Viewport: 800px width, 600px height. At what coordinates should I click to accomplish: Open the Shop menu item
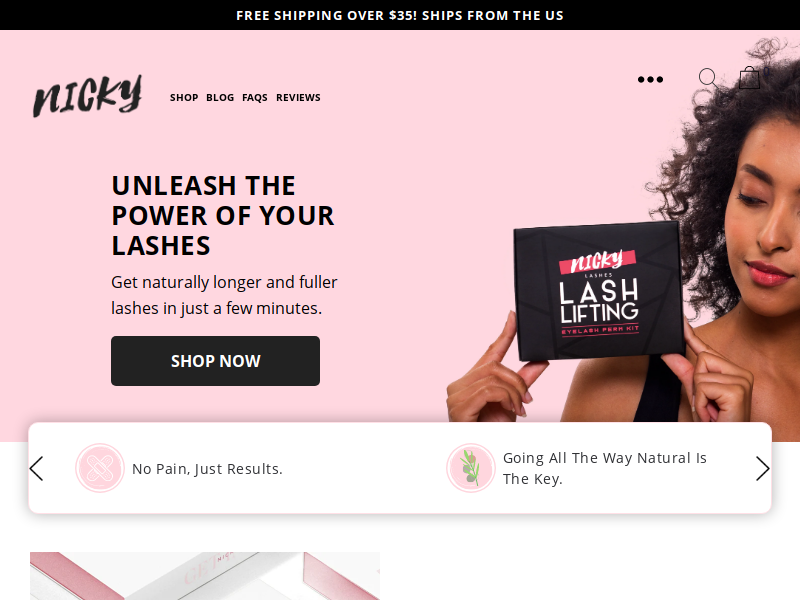pos(184,97)
